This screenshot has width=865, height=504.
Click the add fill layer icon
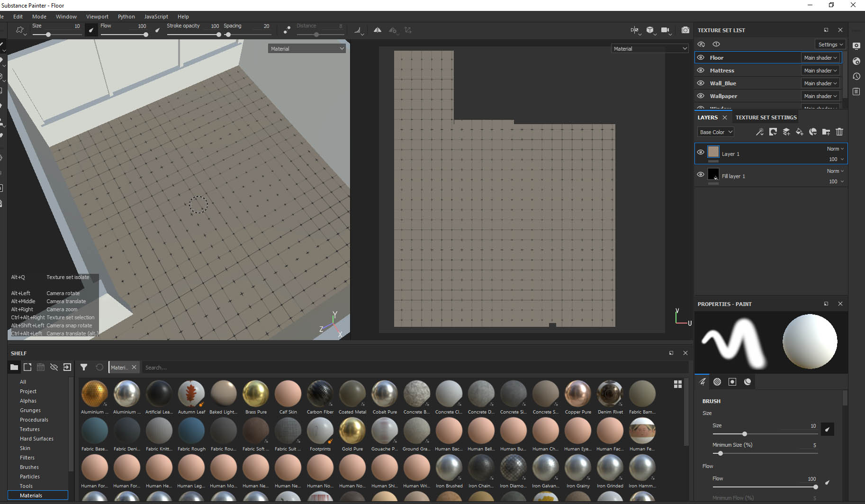click(x=800, y=132)
